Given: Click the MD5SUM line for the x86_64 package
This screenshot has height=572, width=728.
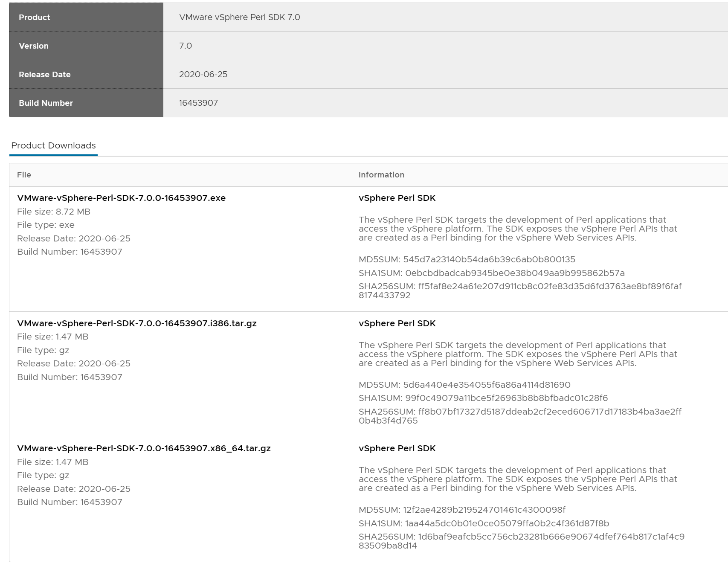Looking at the screenshot, I should (x=462, y=510).
